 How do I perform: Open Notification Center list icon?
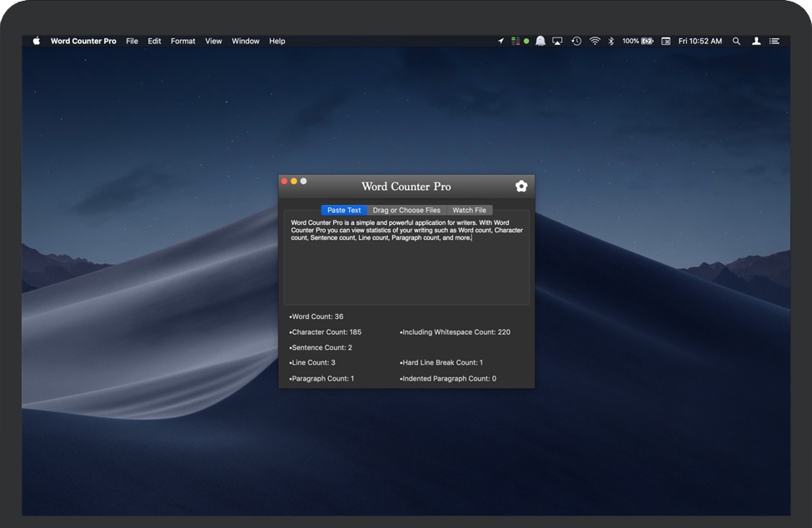click(x=775, y=41)
